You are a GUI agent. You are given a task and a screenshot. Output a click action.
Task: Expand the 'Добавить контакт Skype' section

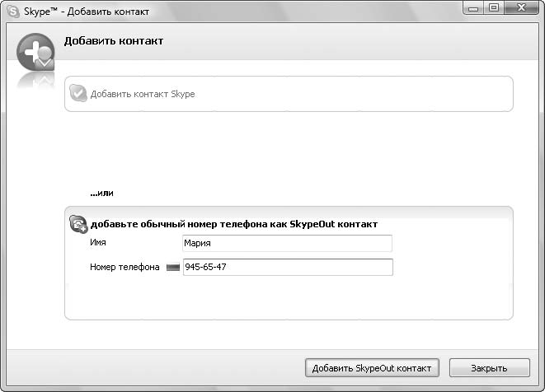[289, 94]
